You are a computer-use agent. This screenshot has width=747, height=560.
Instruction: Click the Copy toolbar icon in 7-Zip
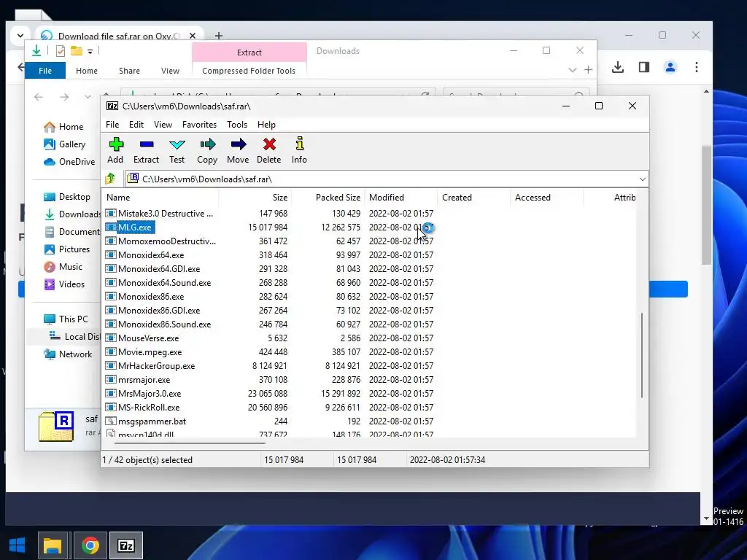[207, 150]
